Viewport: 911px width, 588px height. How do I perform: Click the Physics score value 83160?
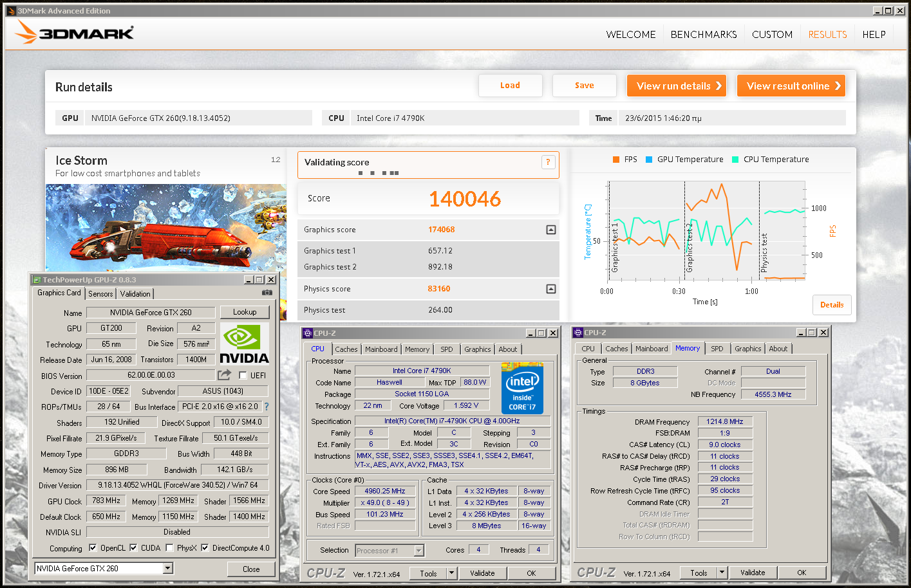pyautogui.click(x=439, y=289)
